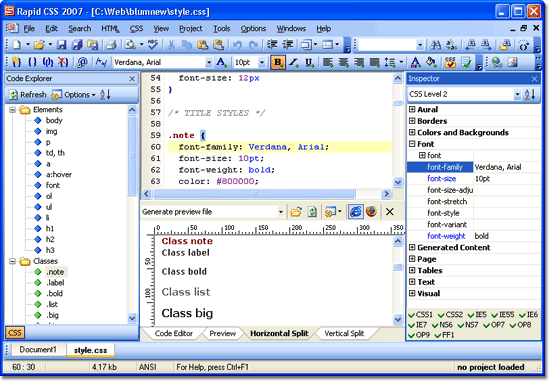Toggle center text alignment button

click(x=343, y=62)
